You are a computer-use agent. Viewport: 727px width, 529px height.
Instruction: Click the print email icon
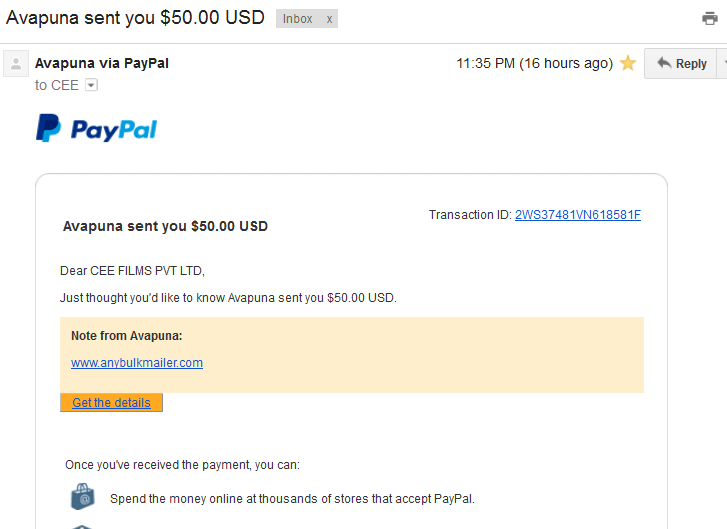click(x=709, y=19)
